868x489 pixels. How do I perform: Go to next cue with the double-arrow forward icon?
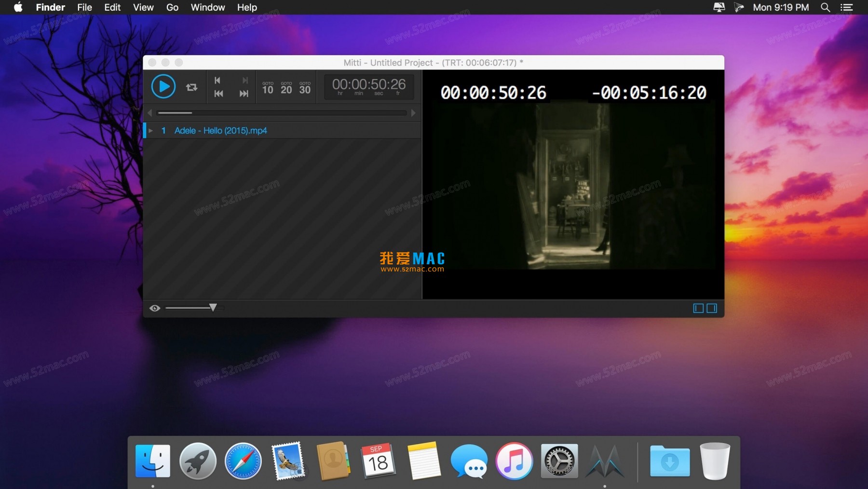tap(244, 94)
